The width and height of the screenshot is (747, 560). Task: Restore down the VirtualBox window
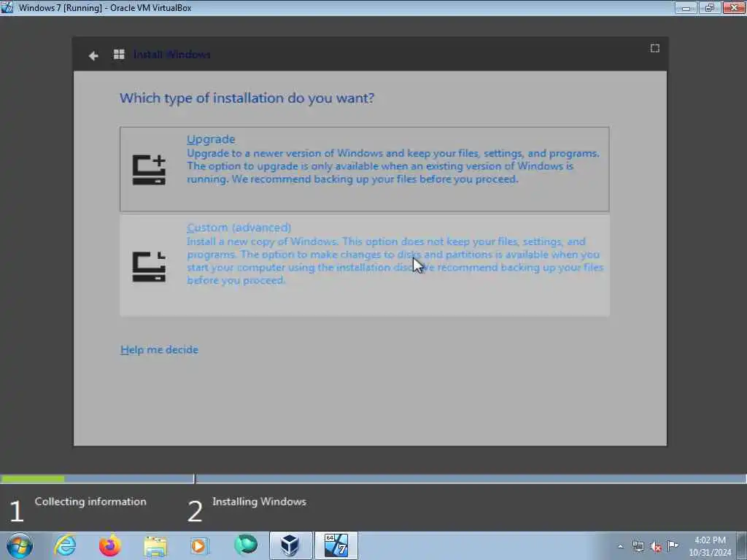710,7
